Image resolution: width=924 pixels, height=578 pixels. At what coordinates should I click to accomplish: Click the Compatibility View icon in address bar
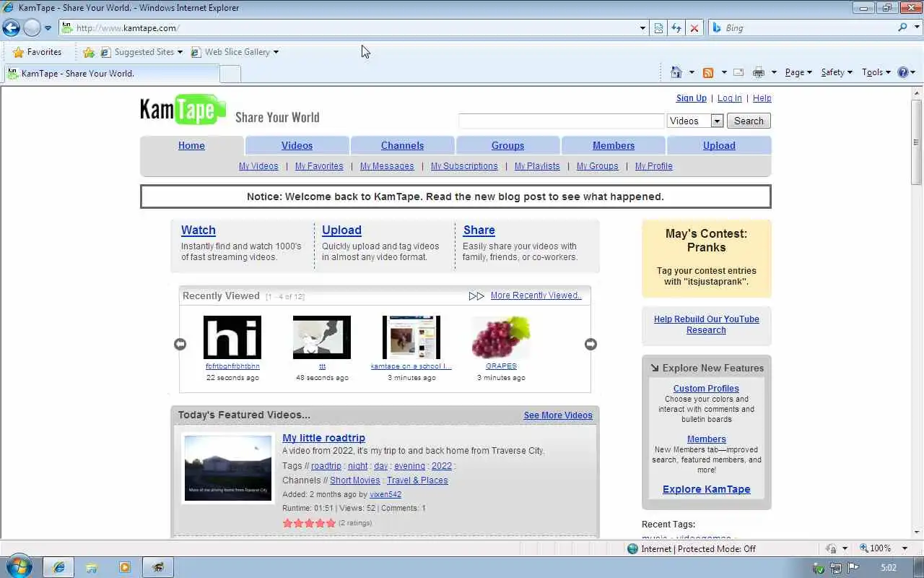658,28
